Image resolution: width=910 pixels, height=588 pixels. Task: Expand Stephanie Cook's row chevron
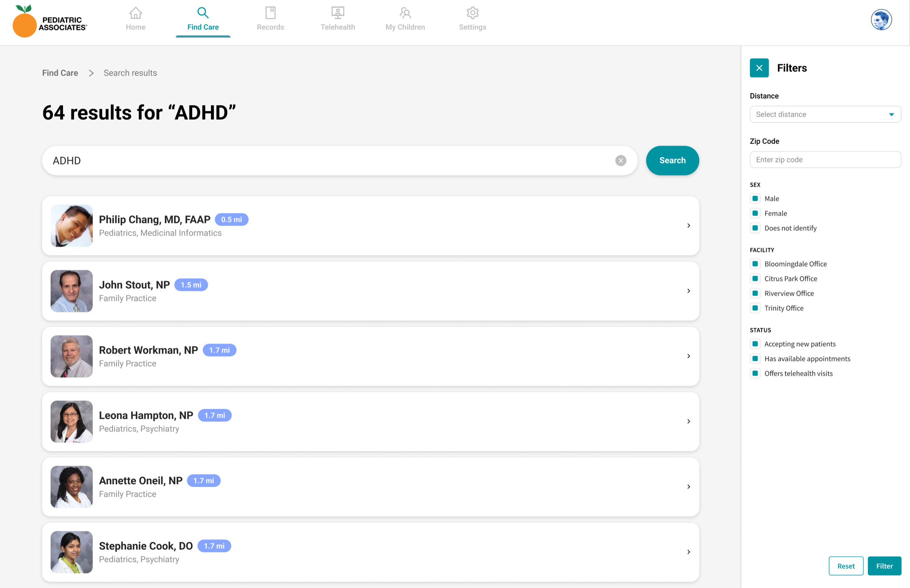coord(688,552)
